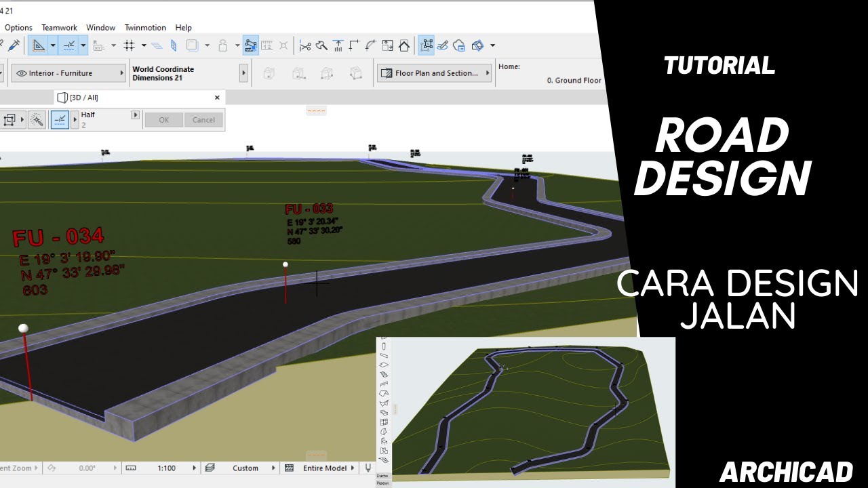Toggle the highlighted element snap icon
The width and height of the screenshot is (868, 488).
click(x=251, y=45)
